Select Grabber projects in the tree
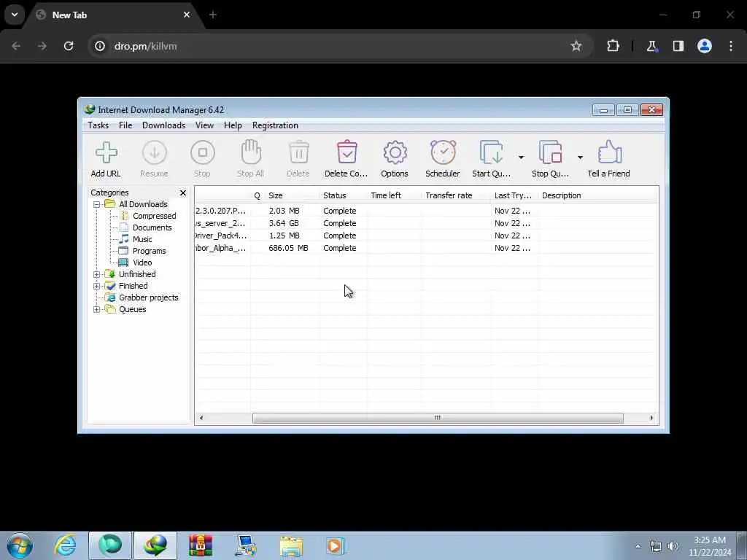Viewport: 747px width, 560px height. [149, 297]
